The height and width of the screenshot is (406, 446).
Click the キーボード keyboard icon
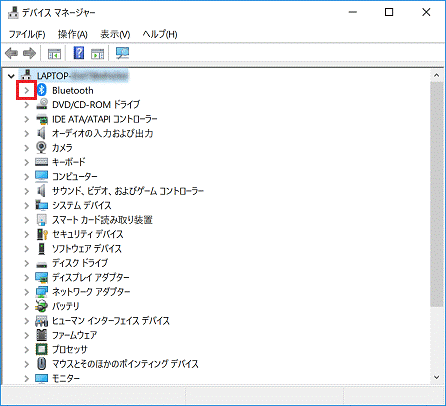42,162
